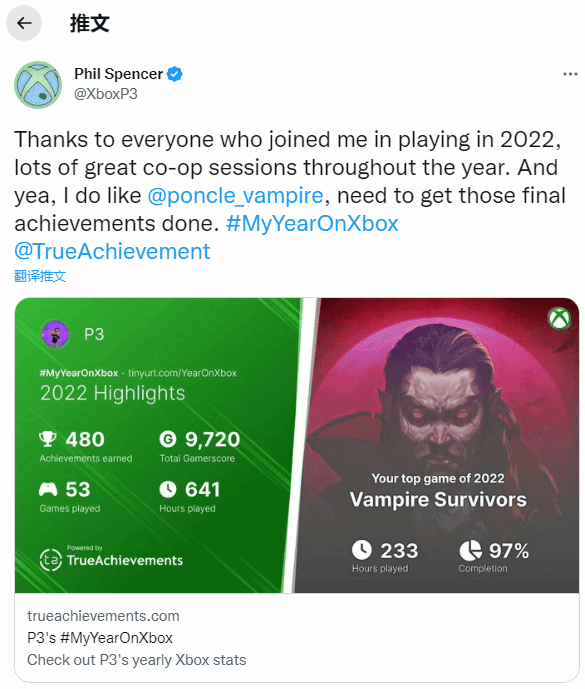Screen dimensions: 585x689
Task: Open the @poncle_vampire mention
Action: point(236,195)
